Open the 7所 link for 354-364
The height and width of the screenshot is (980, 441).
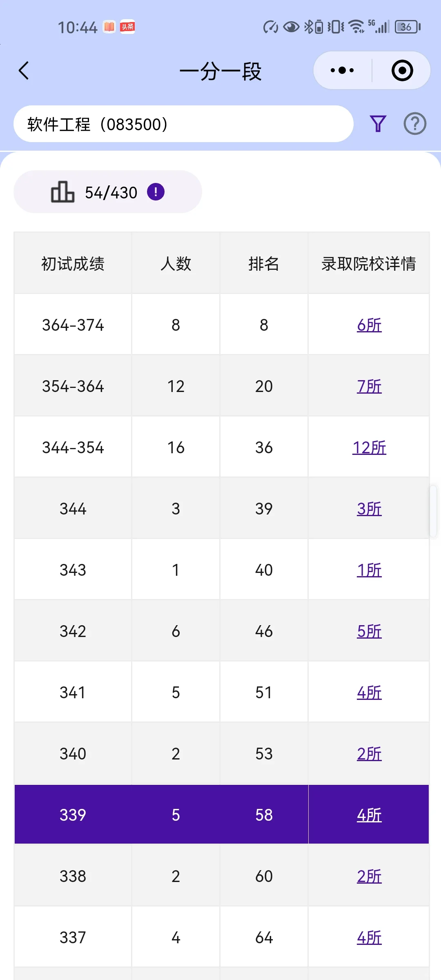point(369,386)
